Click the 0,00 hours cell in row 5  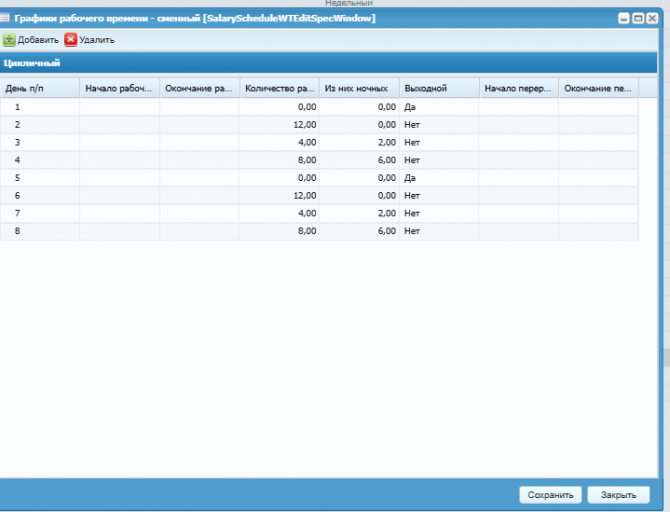click(279, 178)
